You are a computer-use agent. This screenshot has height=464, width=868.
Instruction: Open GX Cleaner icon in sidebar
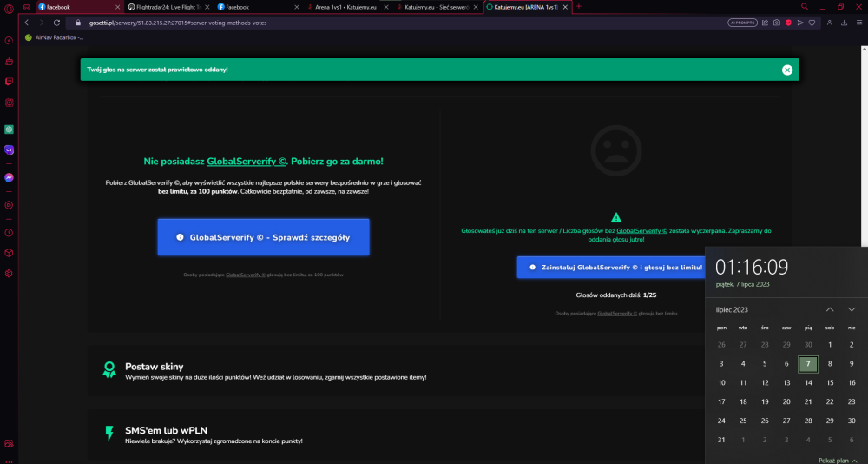click(x=9, y=61)
